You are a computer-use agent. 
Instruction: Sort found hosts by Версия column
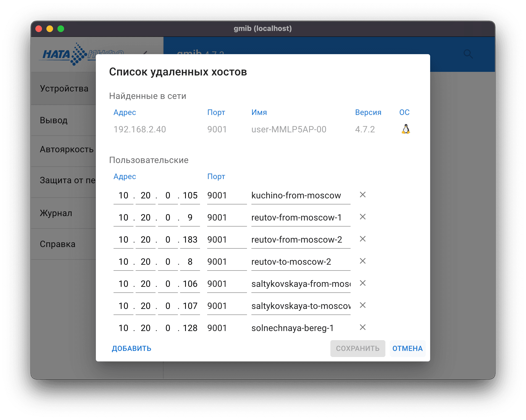(368, 112)
